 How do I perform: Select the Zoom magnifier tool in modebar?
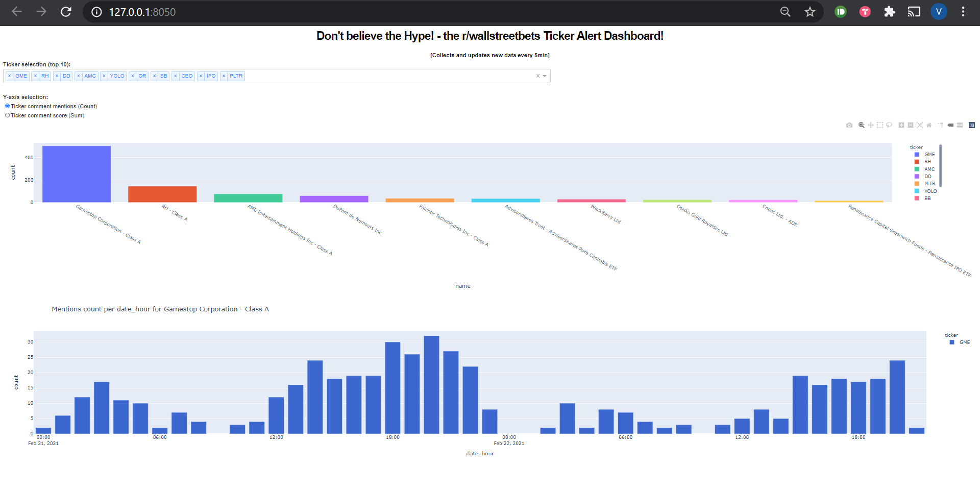(862, 125)
